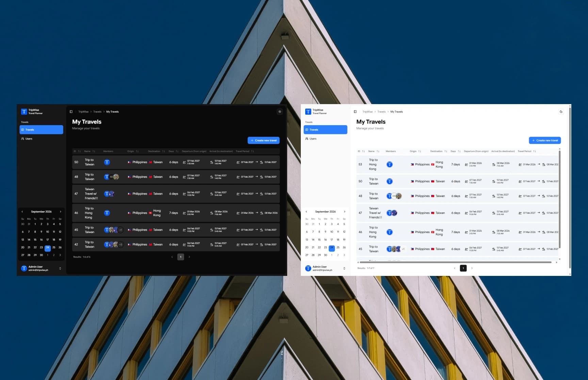Toggle sidebar panel icon in dark window
The width and height of the screenshot is (588, 380).
pyautogui.click(x=71, y=112)
